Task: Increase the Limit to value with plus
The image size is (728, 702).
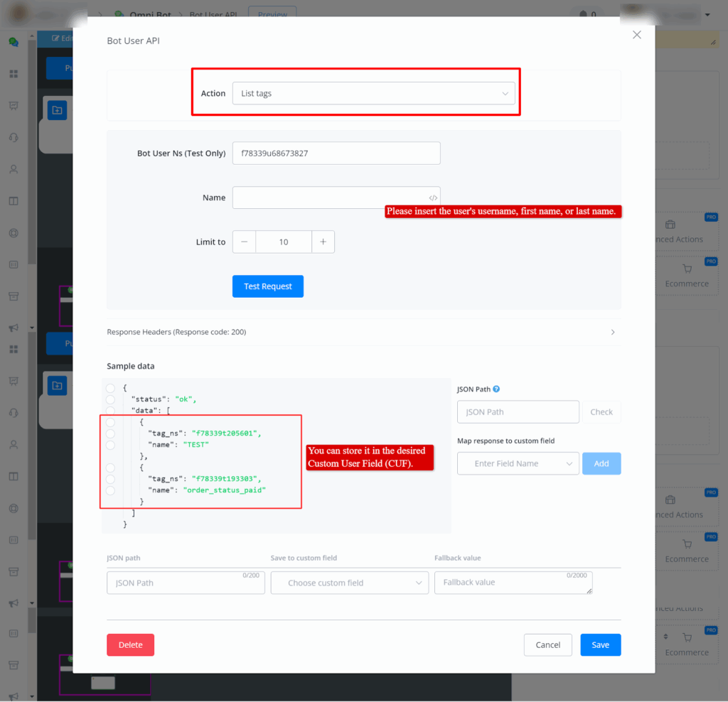Action: [323, 242]
